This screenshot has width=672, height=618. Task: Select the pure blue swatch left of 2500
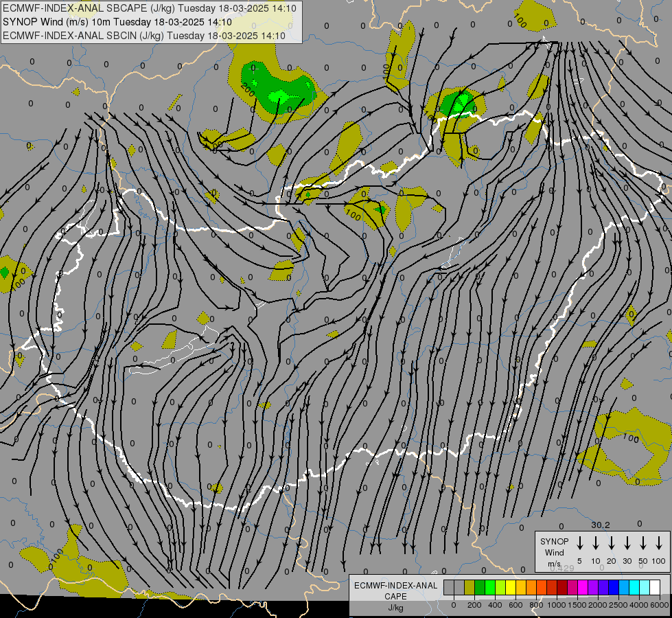point(613,587)
